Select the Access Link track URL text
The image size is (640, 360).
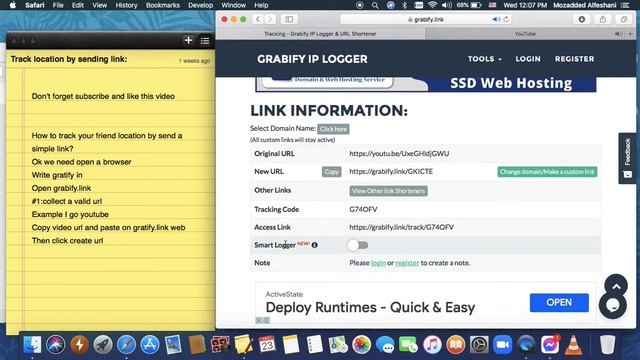[x=401, y=227]
